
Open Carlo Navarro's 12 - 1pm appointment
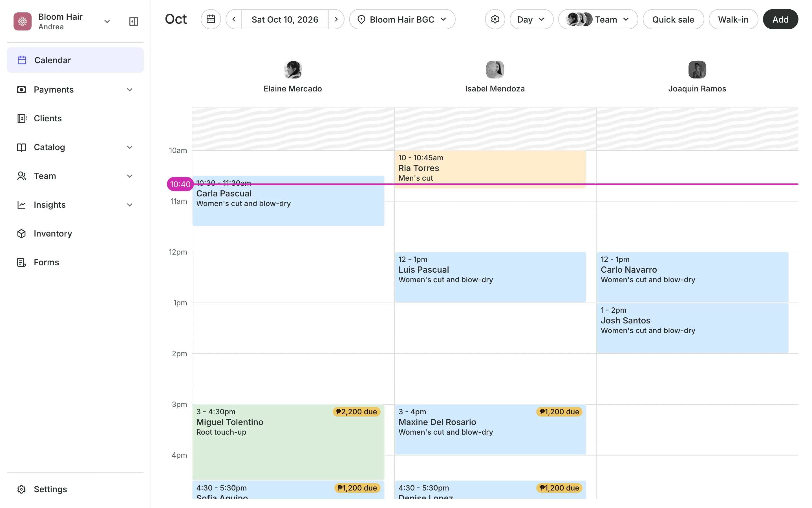(x=692, y=277)
